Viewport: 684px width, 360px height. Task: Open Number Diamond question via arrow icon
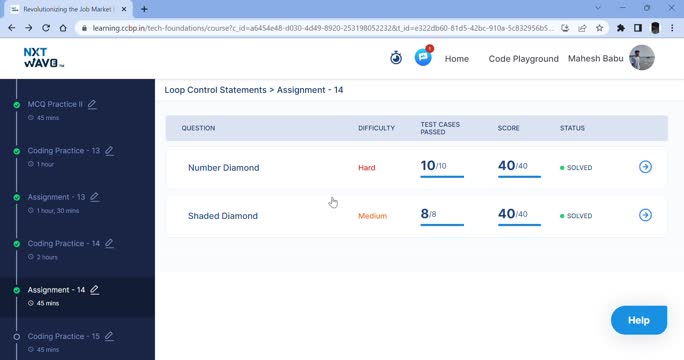coord(645,167)
